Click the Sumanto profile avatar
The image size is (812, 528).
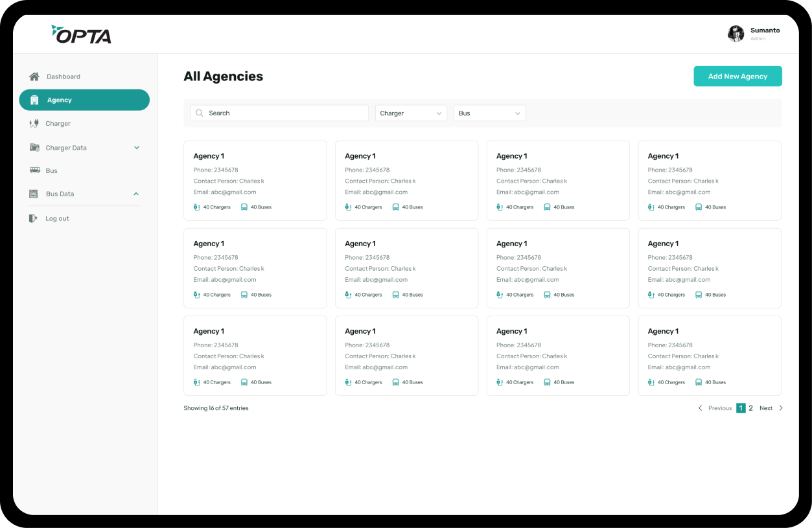coord(736,34)
